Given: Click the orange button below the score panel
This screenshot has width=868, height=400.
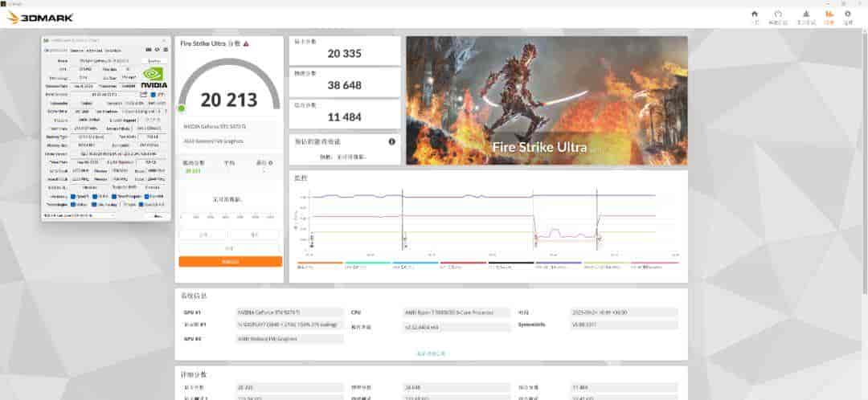Looking at the screenshot, I should click(x=231, y=261).
